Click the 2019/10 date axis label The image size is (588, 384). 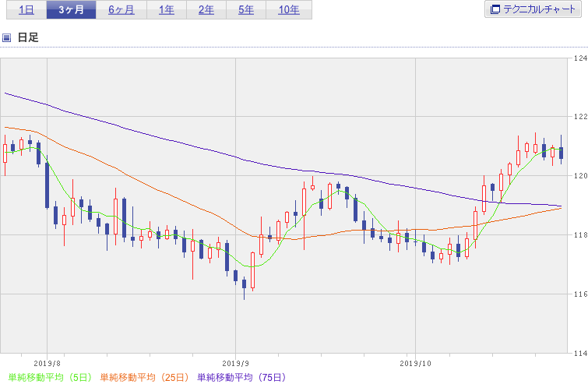[x=416, y=363]
